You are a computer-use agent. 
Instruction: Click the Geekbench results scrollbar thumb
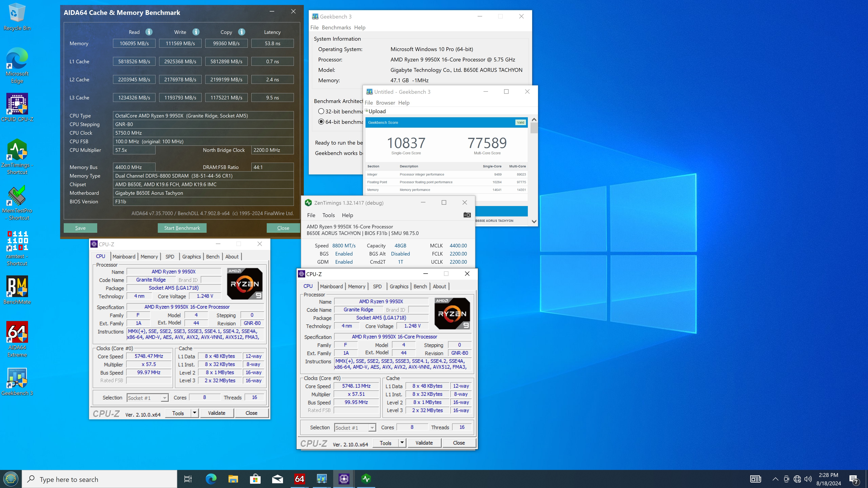534,128
